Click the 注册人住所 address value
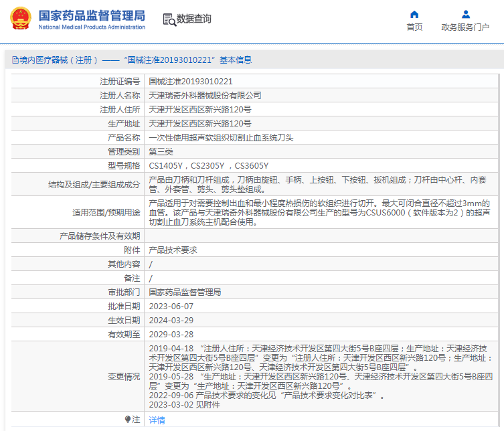504x431 pixels. pos(200,110)
